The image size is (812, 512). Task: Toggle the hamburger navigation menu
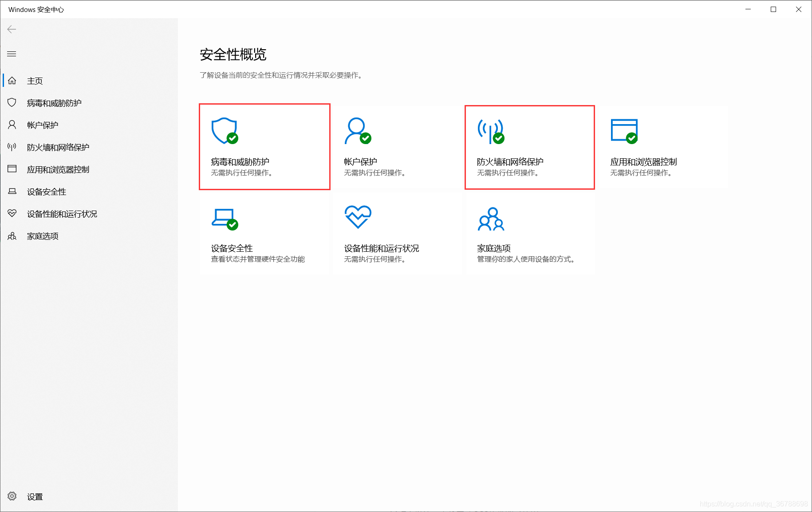[12, 54]
